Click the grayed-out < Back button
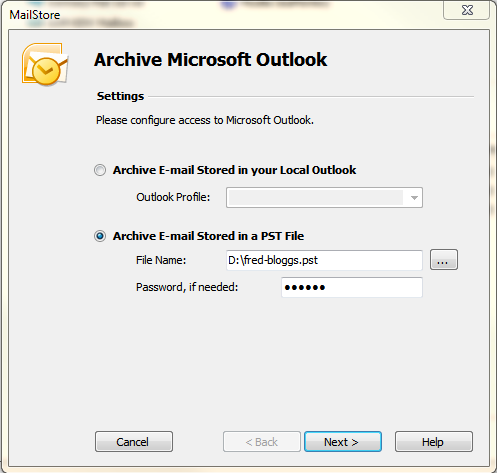The height and width of the screenshot is (473, 497). tap(262, 442)
